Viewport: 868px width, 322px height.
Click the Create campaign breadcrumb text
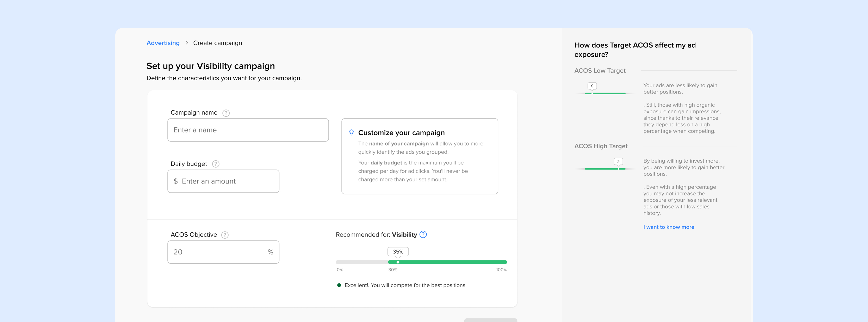[217, 43]
